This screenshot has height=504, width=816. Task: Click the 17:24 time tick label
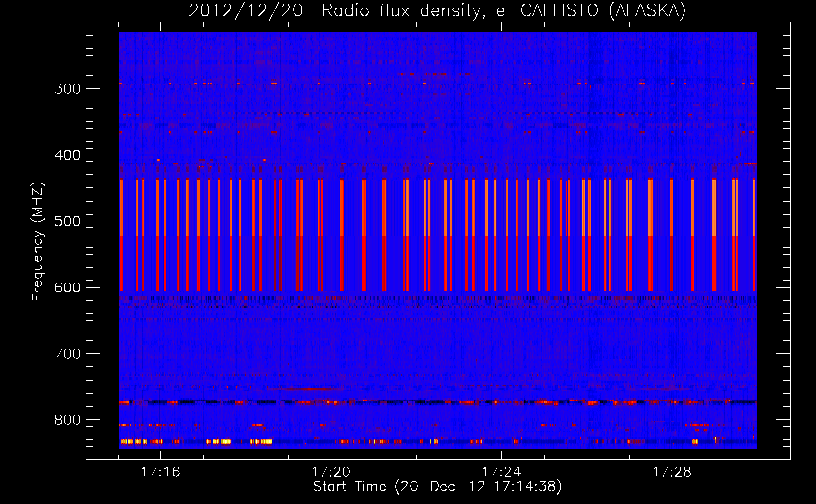(501, 472)
